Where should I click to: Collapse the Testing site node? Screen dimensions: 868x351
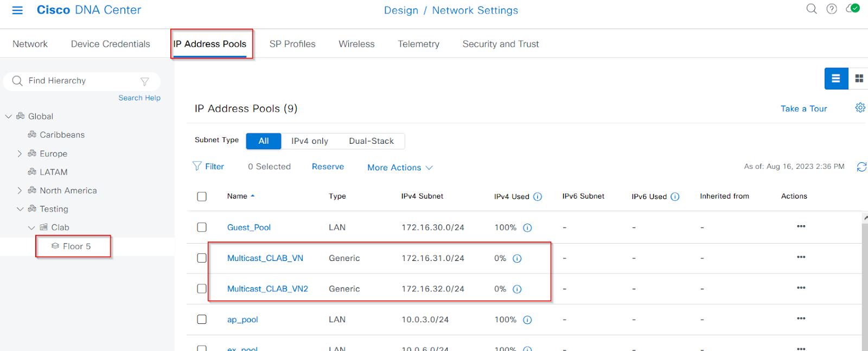coord(20,209)
